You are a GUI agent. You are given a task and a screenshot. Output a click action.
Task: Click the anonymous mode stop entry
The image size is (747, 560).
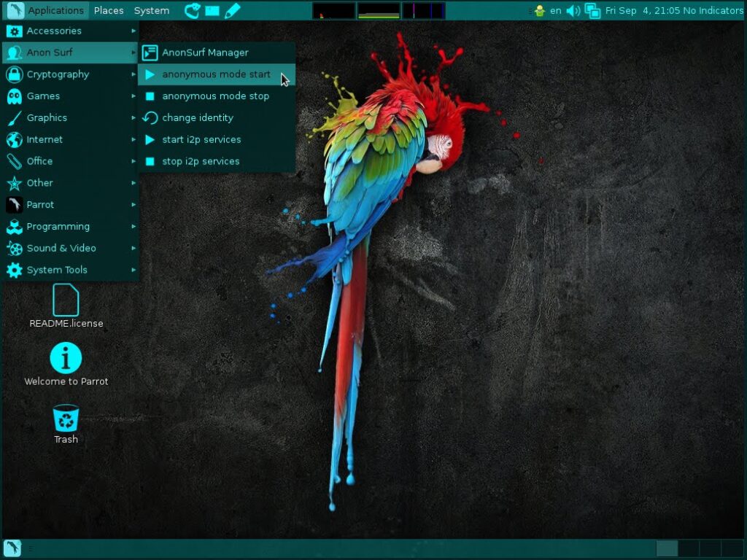pos(215,96)
